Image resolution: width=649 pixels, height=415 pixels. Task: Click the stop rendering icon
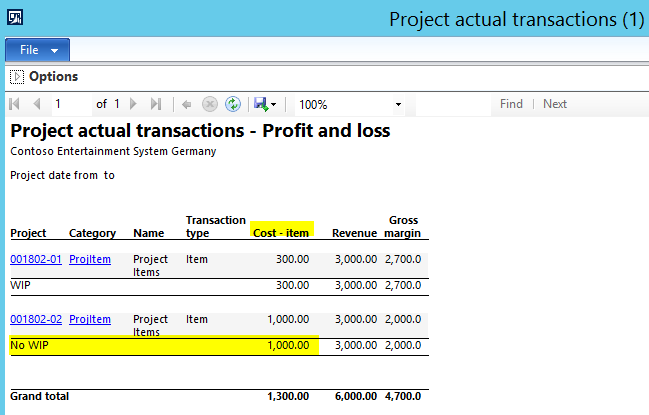tap(210, 104)
